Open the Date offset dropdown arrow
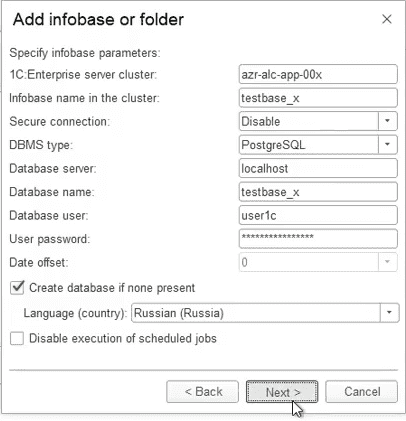The width and height of the screenshot is (406, 421). pyautogui.click(x=388, y=262)
